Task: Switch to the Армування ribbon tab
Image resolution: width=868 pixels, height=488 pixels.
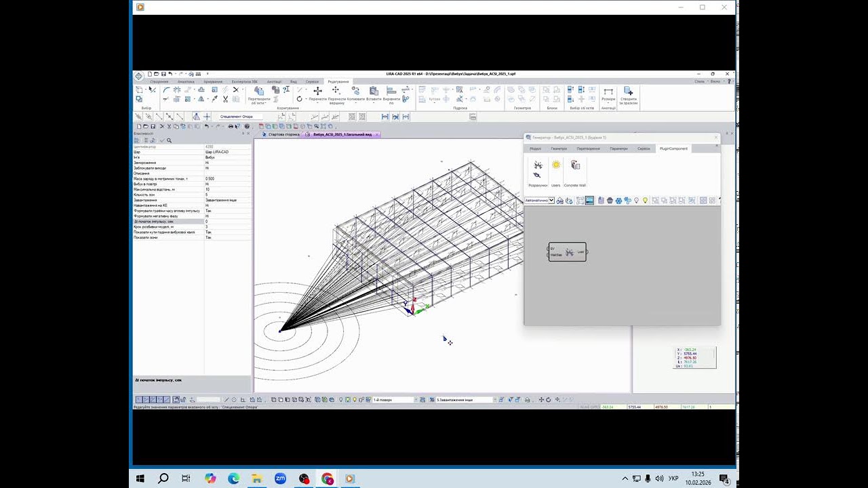Action: (213, 81)
